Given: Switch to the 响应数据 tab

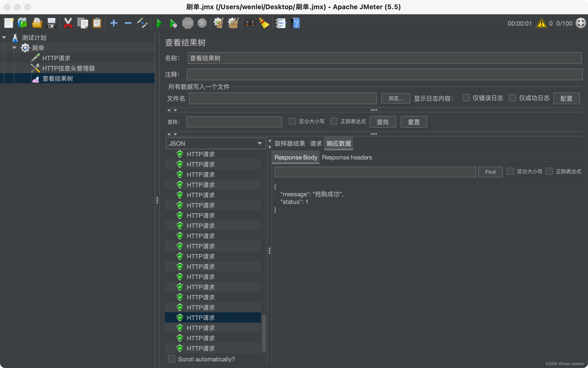Looking at the screenshot, I should pyautogui.click(x=339, y=143).
